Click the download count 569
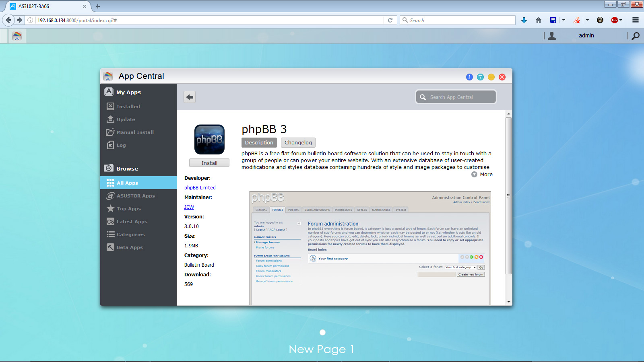644x362 pixels. (x=189, y=284)
